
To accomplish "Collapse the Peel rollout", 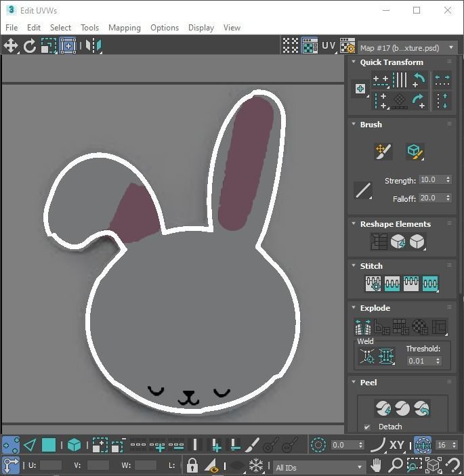I will click(x=354, y=382).
